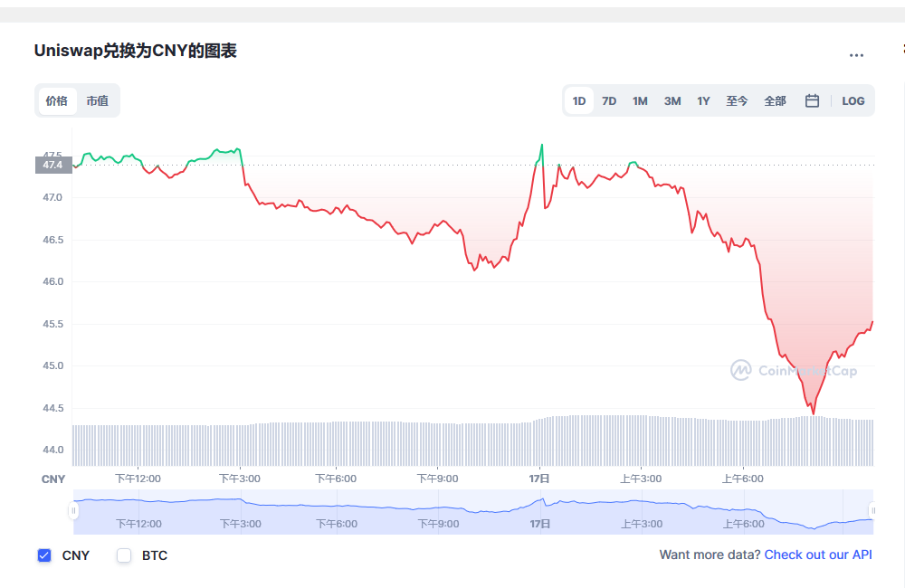This screenshot has width=905, height=588.
Task: Click the 44.0 y-axis value
Action: pyautogui.click(x=52, y=450)
